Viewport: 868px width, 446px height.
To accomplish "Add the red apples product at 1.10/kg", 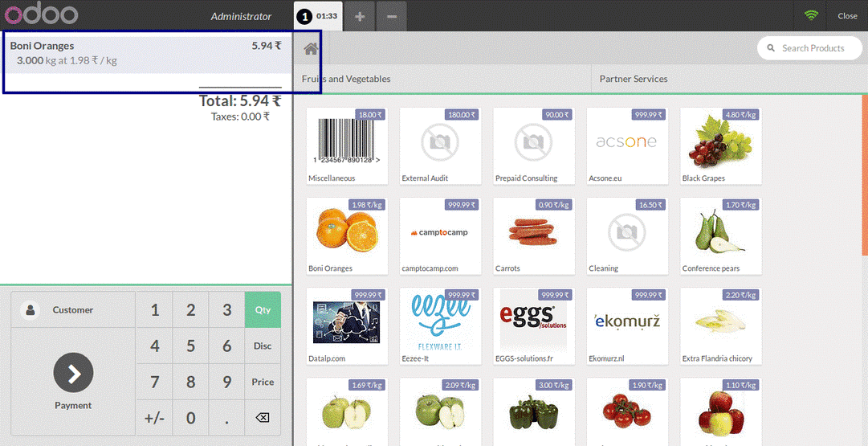I will [x=721, y=411].
